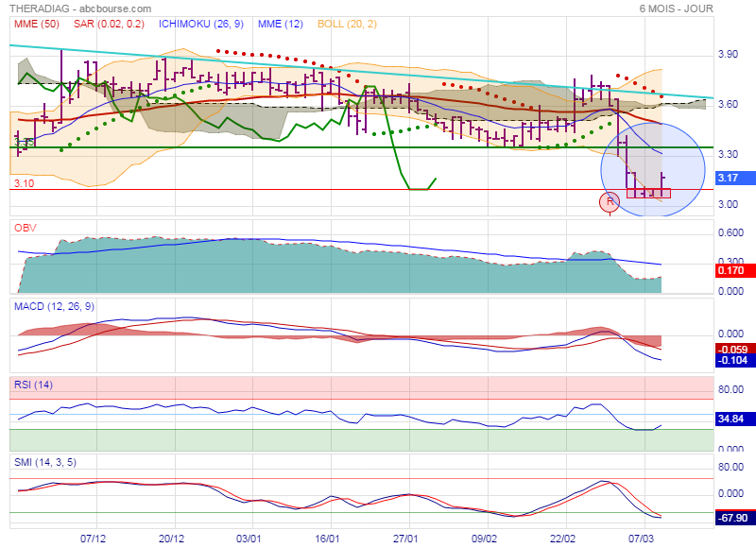Click the 3.60 price axis value
Screen dimensions: 756x548
pos(728,104)
